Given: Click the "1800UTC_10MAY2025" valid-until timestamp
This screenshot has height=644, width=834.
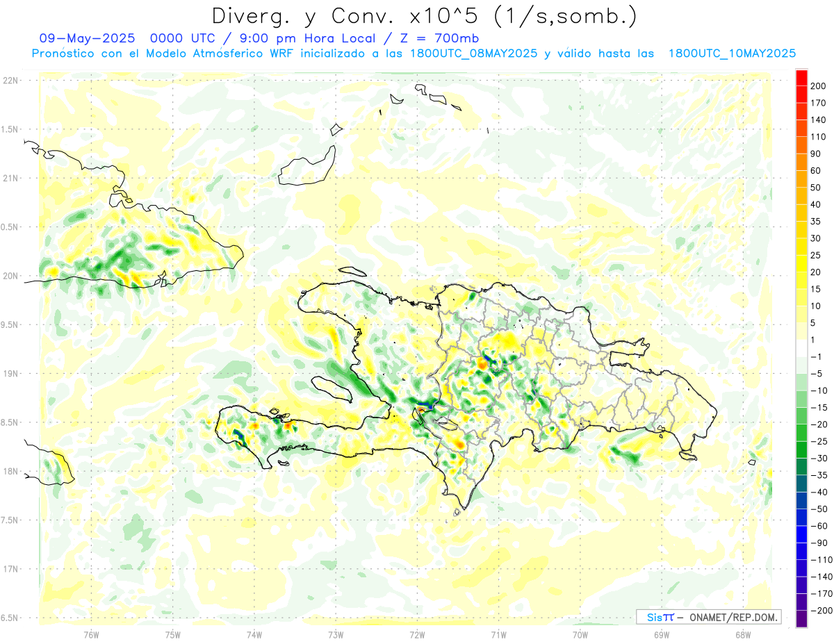Looking at the screenshot, I should click(x=732, y=53).
